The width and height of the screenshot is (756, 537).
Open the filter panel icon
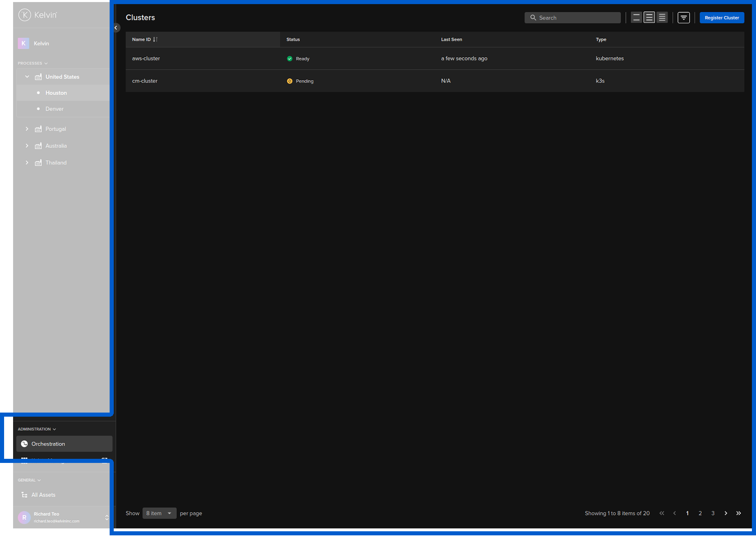684,17
